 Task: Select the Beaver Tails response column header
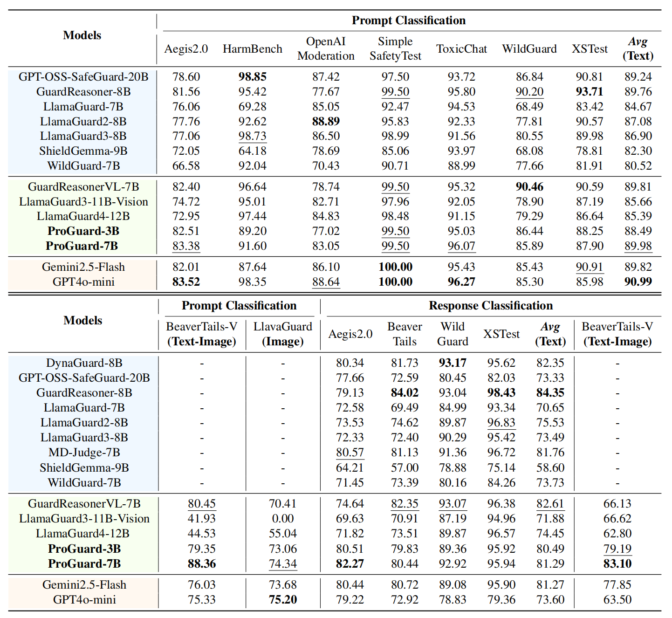(x=405, y=334)
